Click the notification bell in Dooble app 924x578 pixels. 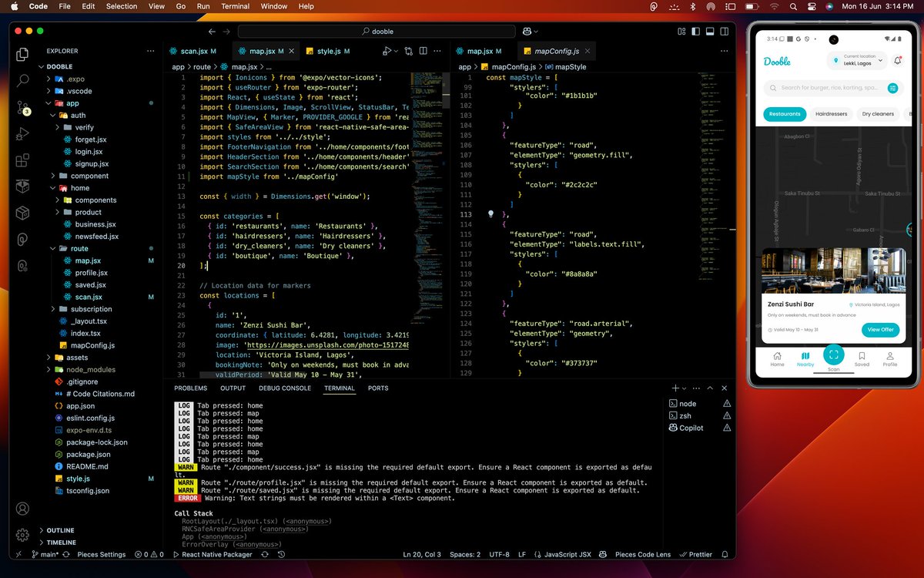[x=897, y=61]
